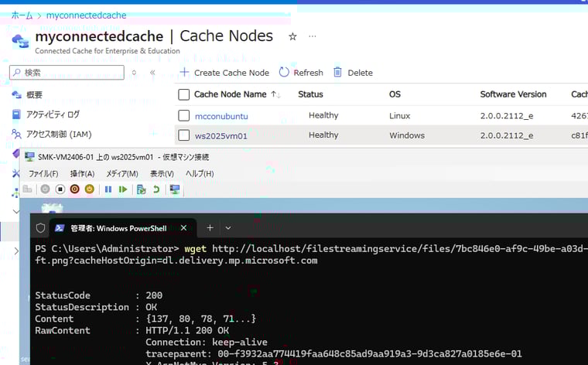The height and width of the screenshot is (365, 588).
Task: Favorite this page with the star icon
Action: pyautogui.click(x=292, y=36)
